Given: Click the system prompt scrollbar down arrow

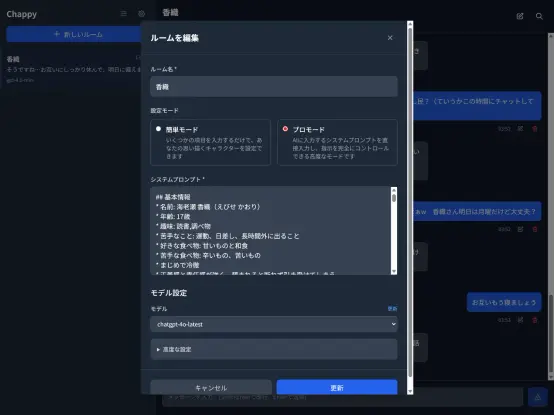Looking at the screenshot, I should tap(394, 271).
